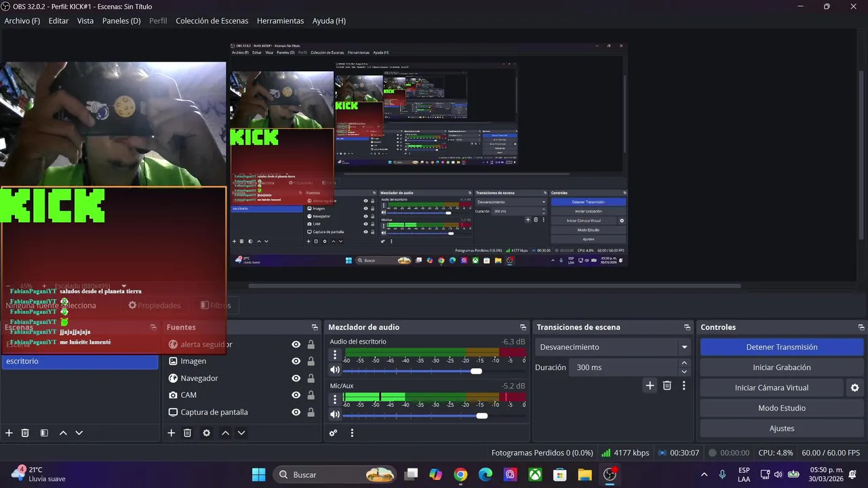Undock the Transiciones de escena panel
The width and height of the screenshot is (868, 488).
pyautogui.click(x=687, y=327)
